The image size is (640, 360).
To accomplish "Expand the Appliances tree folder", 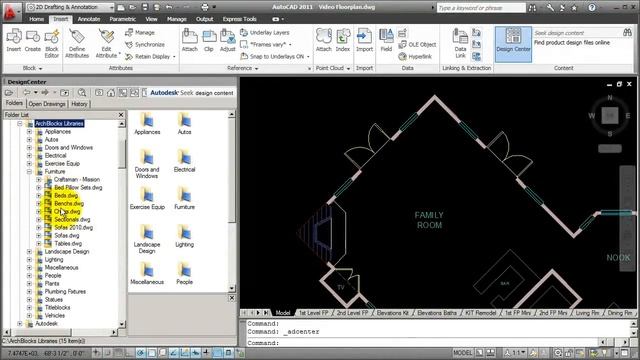I will click(x=29, y=131).
